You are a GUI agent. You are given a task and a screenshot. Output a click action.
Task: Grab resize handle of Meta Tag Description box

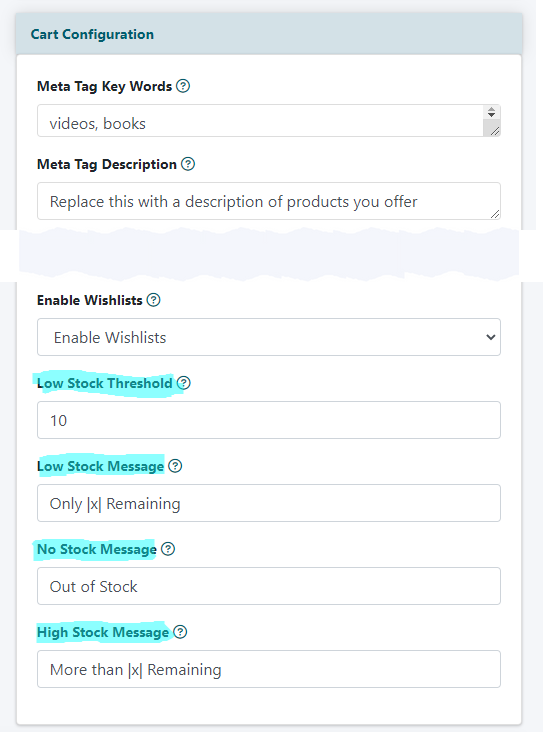click(495, 214)
